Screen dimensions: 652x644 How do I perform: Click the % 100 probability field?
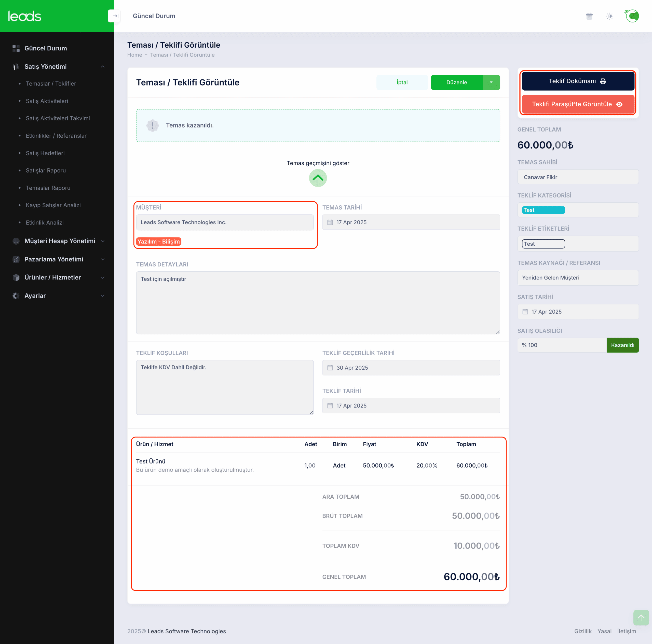tap(562, 345)
